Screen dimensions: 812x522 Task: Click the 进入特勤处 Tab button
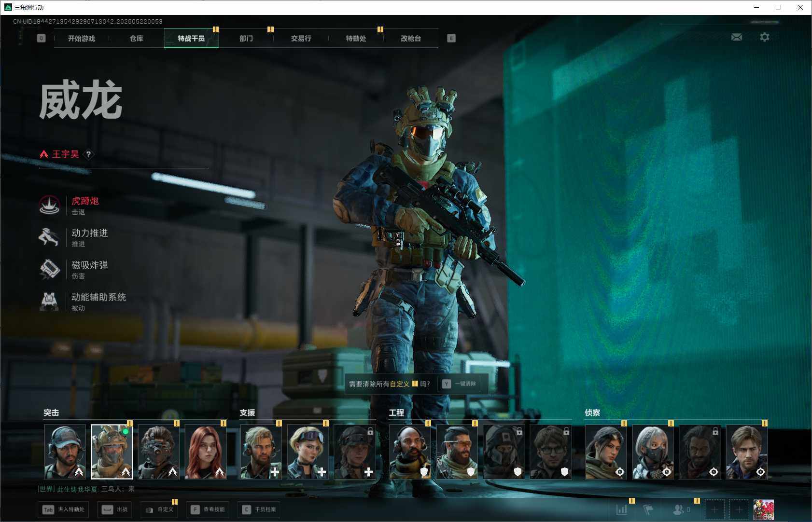[64, 509]
